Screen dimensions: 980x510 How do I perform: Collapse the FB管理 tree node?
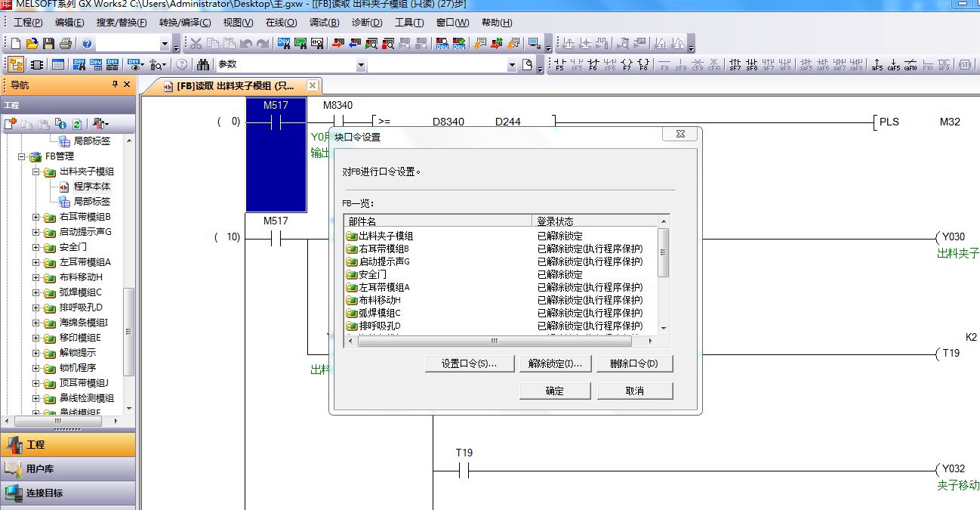click(22, 156)
